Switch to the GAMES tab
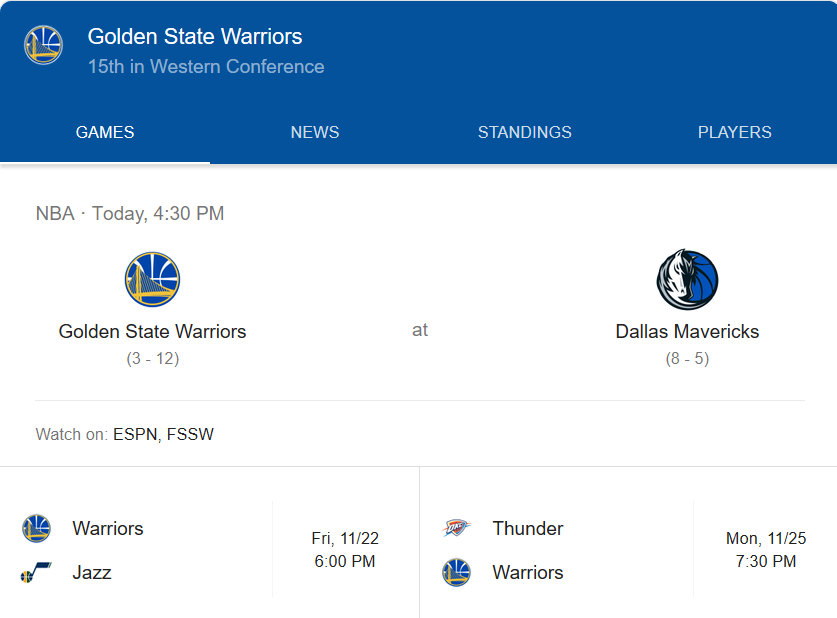The height and width of the screenshot is (618, 837). [105, 132]
